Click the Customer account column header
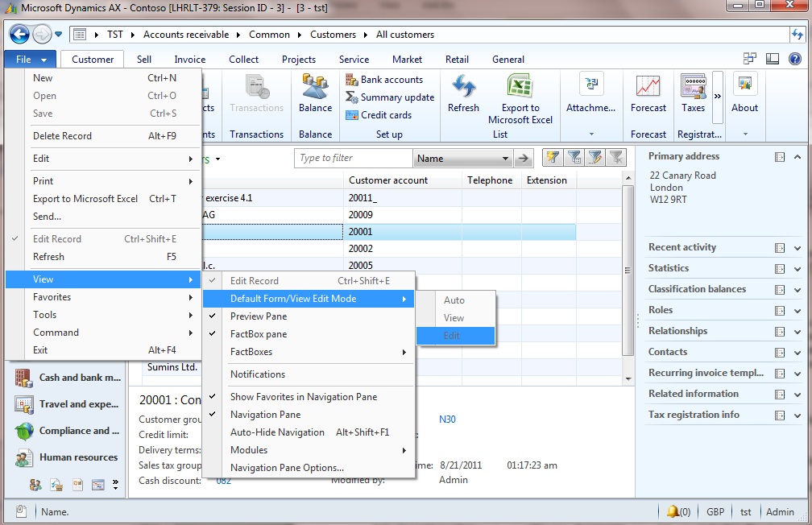 pos(403,180)
